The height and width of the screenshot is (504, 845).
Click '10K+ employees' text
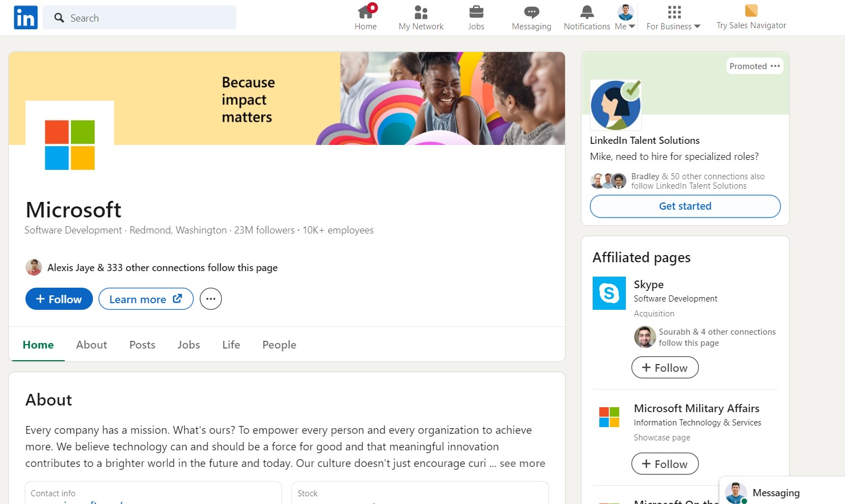point(338,230)
